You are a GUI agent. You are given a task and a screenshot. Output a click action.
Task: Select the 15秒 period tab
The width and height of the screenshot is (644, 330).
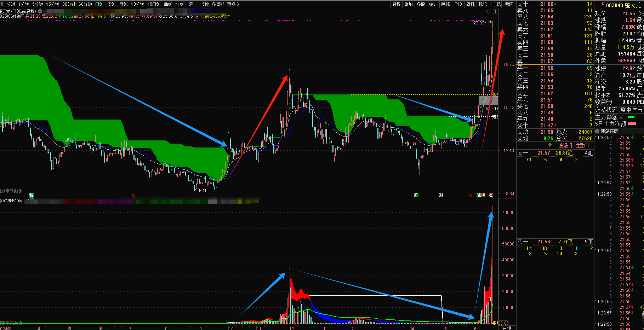[x=204, y=4]
